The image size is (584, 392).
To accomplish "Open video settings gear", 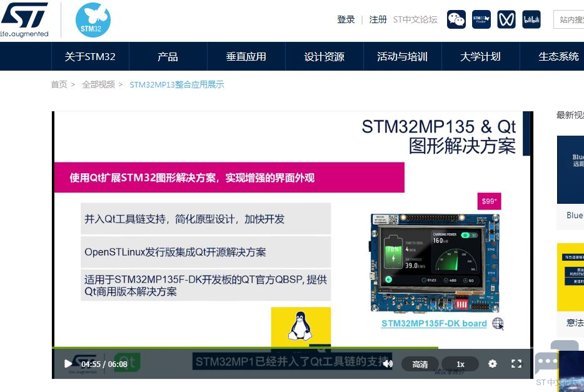I will coord(492,364).
